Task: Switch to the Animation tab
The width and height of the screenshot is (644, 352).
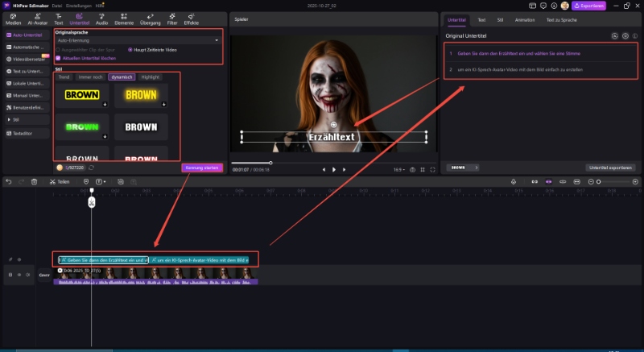Action: [525, 19]
